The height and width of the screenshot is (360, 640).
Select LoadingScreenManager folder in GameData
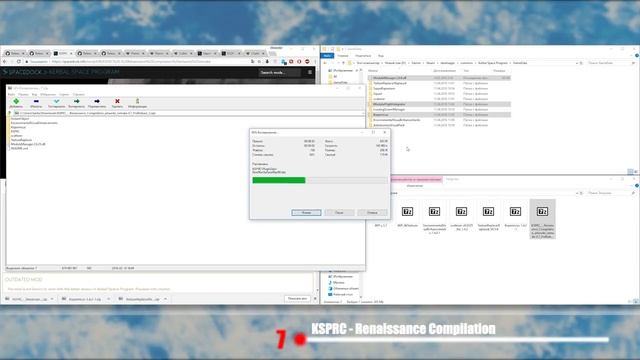[x=440, y=109]
